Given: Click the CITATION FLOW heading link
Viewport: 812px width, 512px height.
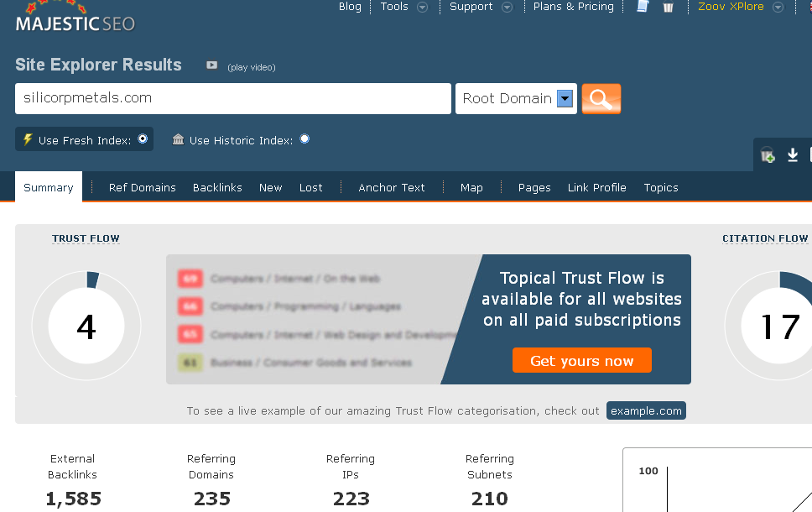Looking at the screenshot, I should [765, 238].
